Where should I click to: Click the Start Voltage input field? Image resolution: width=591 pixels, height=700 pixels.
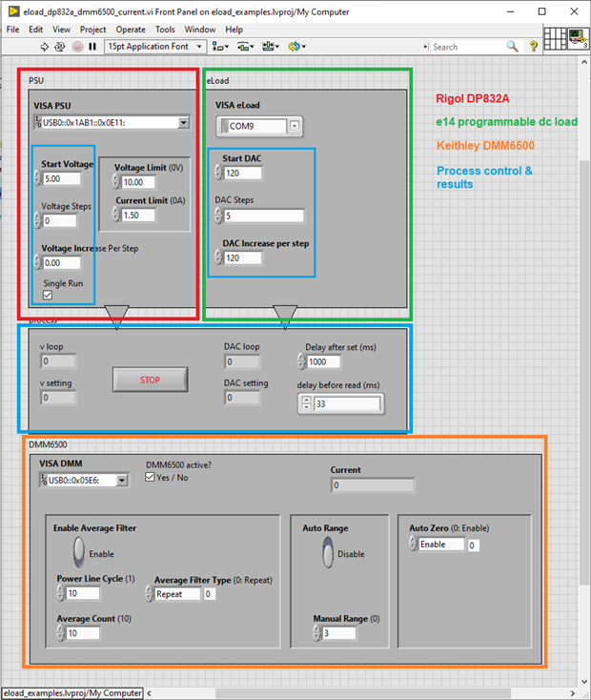click(x=62, y=179)
